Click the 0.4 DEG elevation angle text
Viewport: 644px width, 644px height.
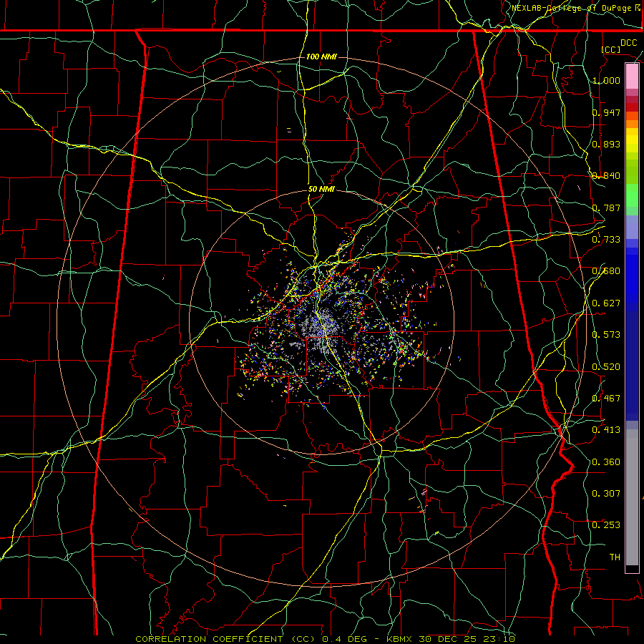tap(346, 639)
